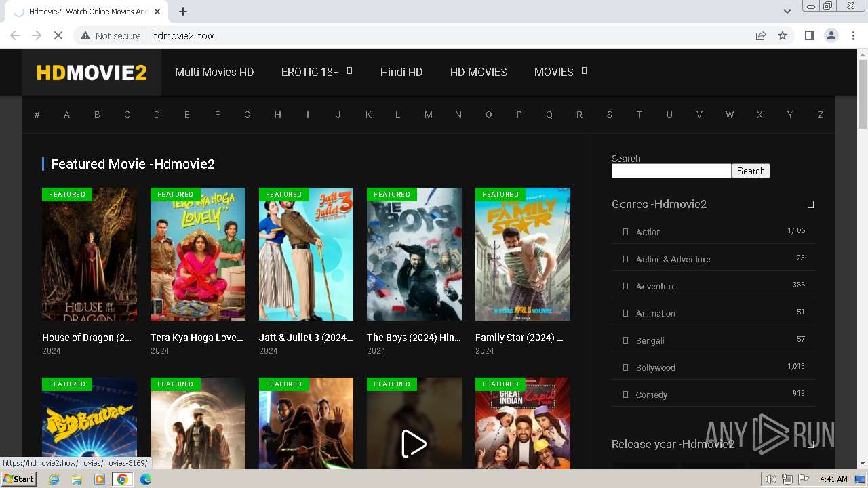868x488 pixels.
Task: Click Animation genre list icon
Action: [x=625, y=313]
